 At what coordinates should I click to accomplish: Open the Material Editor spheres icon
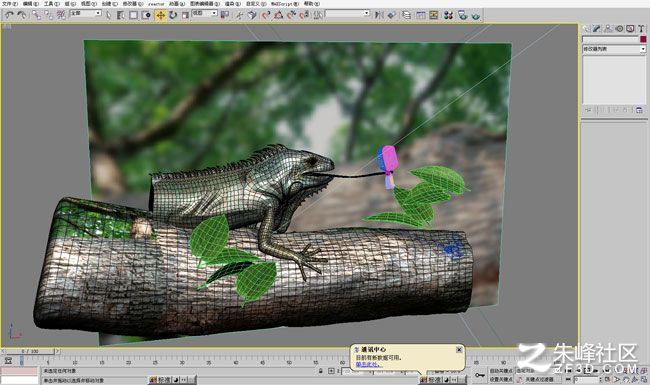[x=448, y=15]
